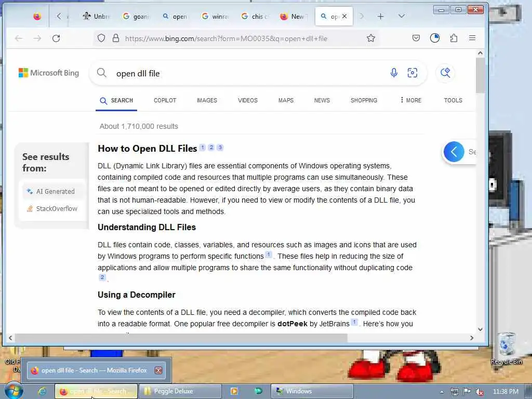
Task: Open the NEWS tab
Action: click(322, 100)
